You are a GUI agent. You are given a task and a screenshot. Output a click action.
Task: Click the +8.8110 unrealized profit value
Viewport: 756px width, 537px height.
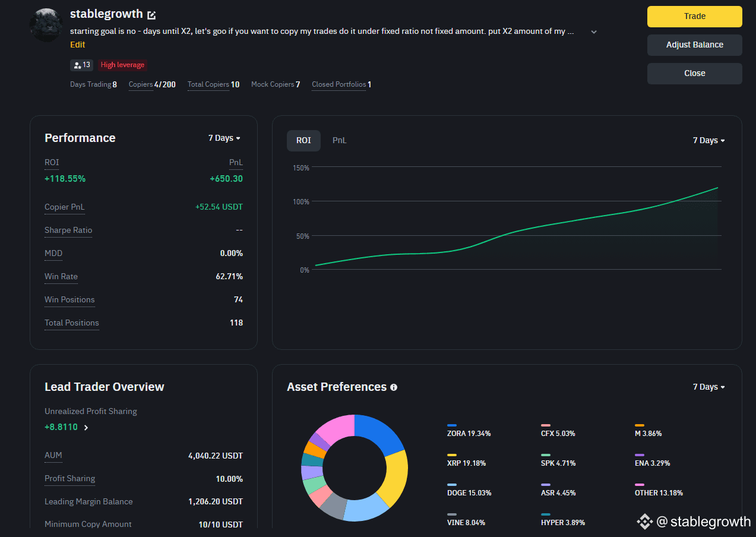pyautogui.click(x=61, y=427)
